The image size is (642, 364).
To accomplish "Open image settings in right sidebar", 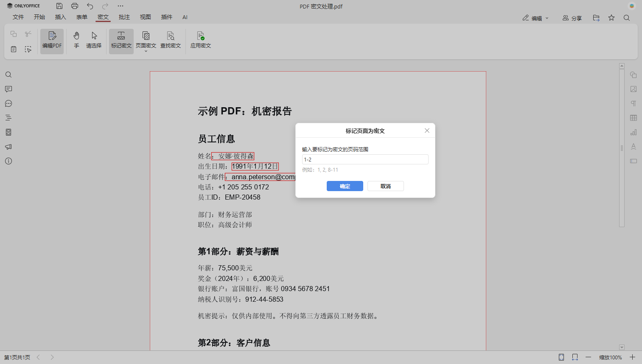I will [633, 89].
